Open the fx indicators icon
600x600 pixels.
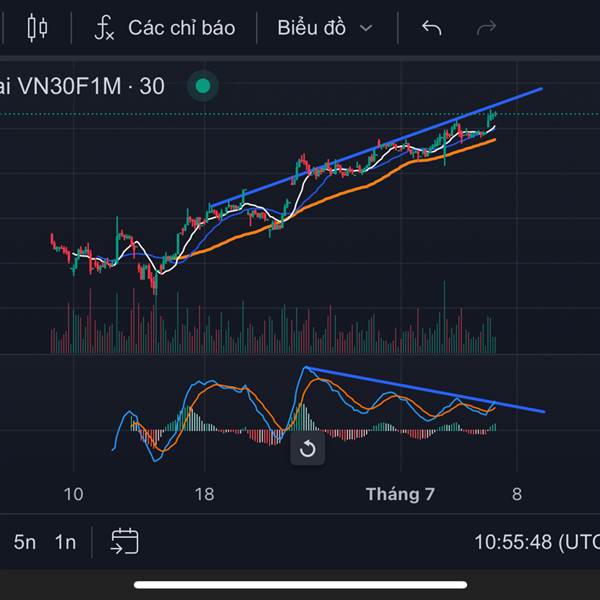point(104,28)
